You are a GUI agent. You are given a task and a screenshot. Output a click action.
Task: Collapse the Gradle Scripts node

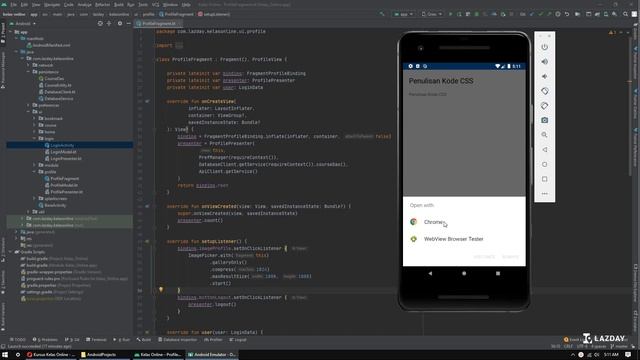[x=11, y=252]
